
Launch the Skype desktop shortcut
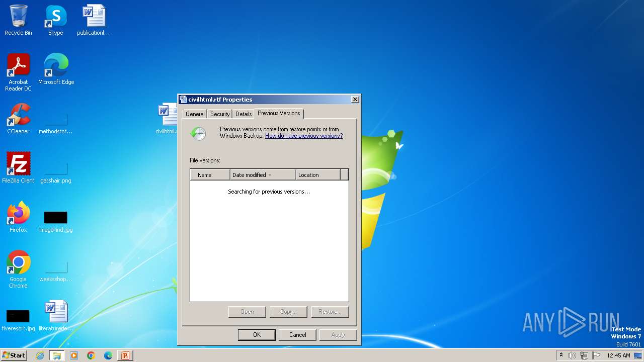pos(55,20)
